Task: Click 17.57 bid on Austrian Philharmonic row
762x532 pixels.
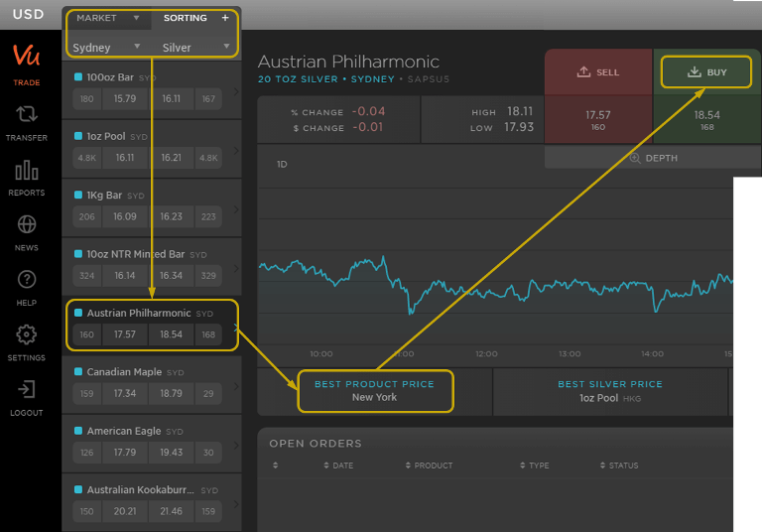Action: coord(125,334)
